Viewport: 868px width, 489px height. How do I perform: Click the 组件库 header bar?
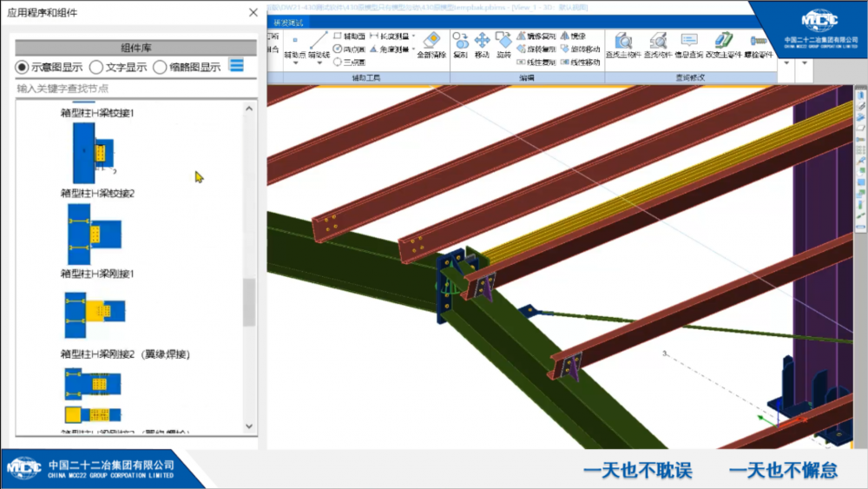(x=135, y=48)
